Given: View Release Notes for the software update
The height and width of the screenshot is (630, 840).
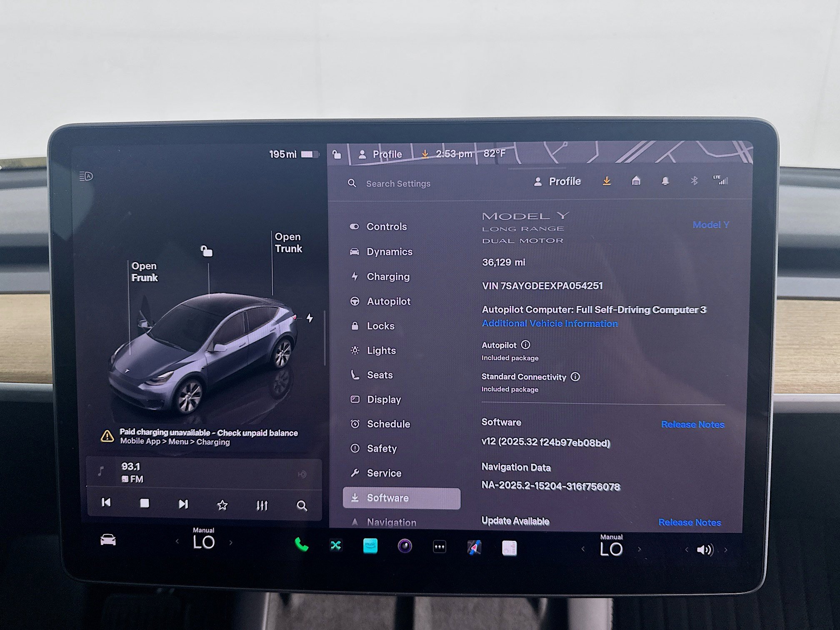Looking at the screenshot, I should coord(690,522).
